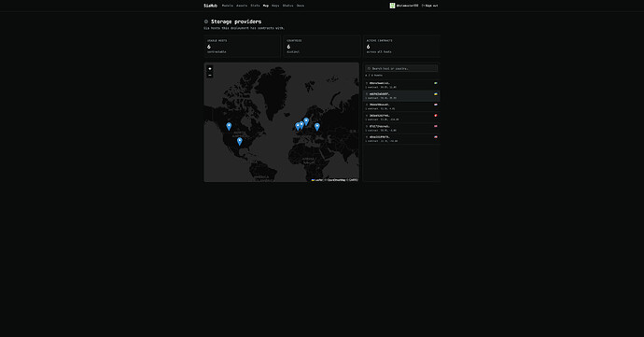Select the western Canada map marker
The image size is (644, 337).
click(x=229, y=126)
